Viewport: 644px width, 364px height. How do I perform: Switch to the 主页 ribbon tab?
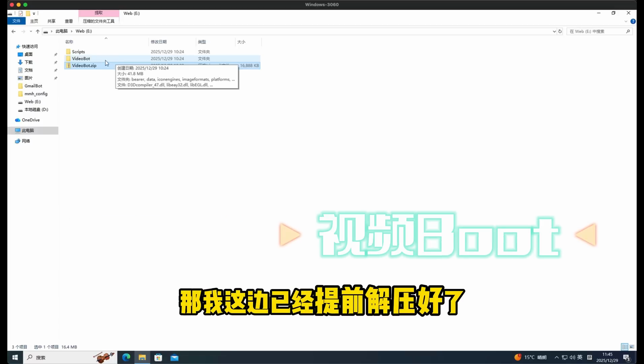pyautogui.click(x=34, y=21)
